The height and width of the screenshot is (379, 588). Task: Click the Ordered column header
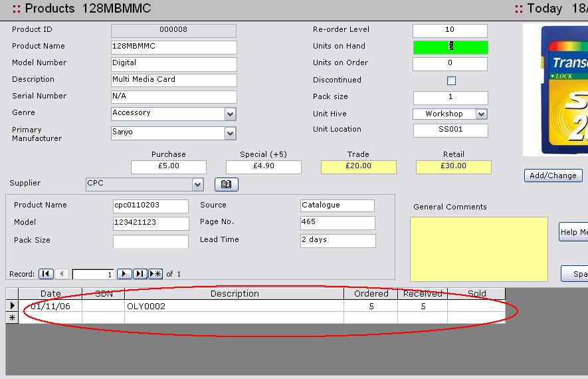(371, 293)
